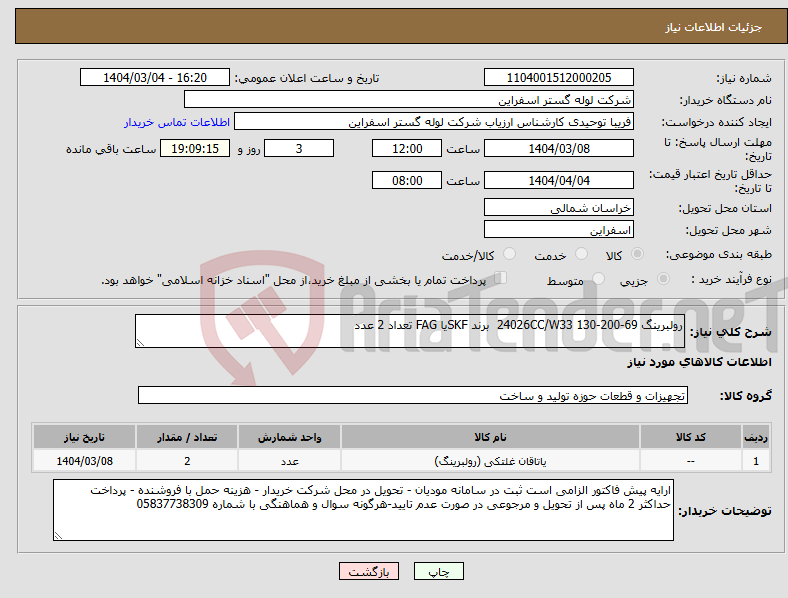Click the بازگشت (back) button

pyautogui.click(x=369, y=571)
